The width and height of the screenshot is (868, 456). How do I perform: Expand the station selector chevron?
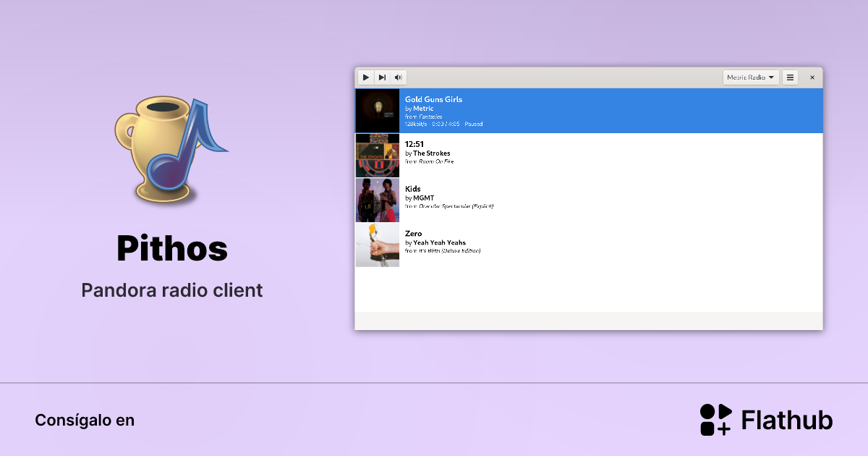771,77
